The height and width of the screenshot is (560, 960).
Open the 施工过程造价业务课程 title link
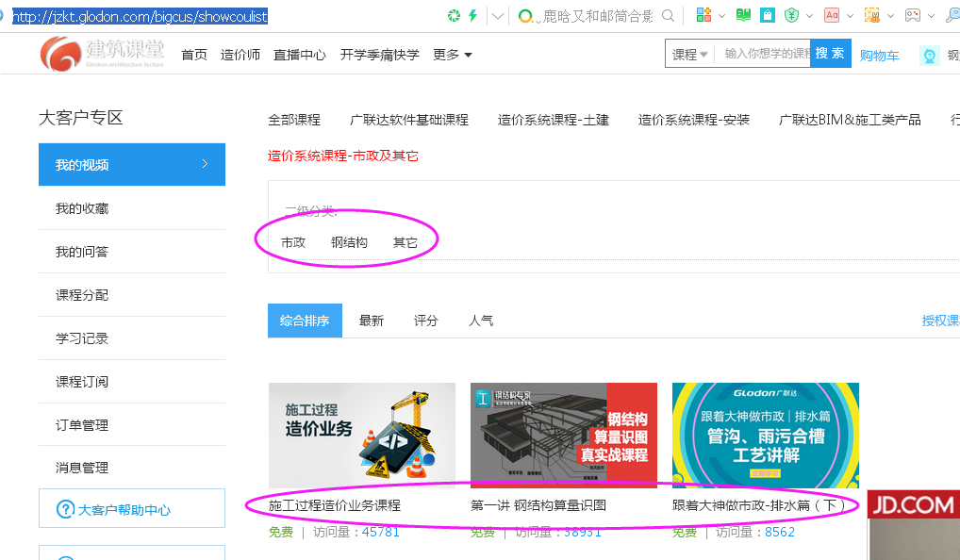click(x=335, y=505)
